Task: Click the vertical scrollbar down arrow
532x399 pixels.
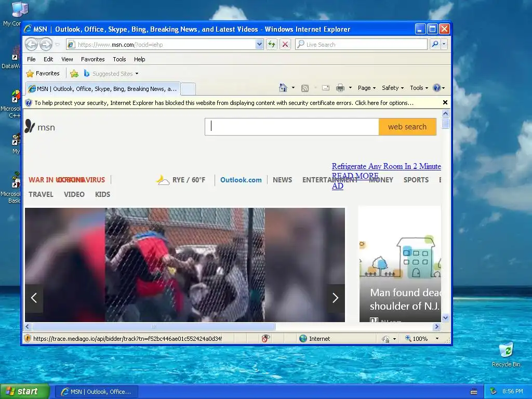Action: (x=445, y=318)
